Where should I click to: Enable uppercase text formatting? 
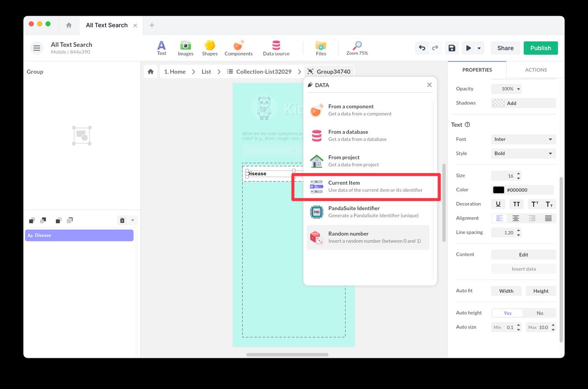516,204
